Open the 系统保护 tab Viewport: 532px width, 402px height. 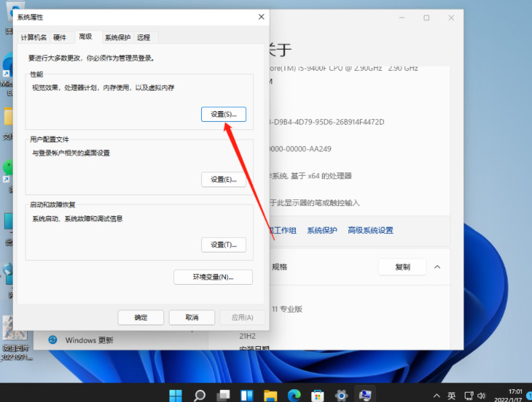point(117,38)
